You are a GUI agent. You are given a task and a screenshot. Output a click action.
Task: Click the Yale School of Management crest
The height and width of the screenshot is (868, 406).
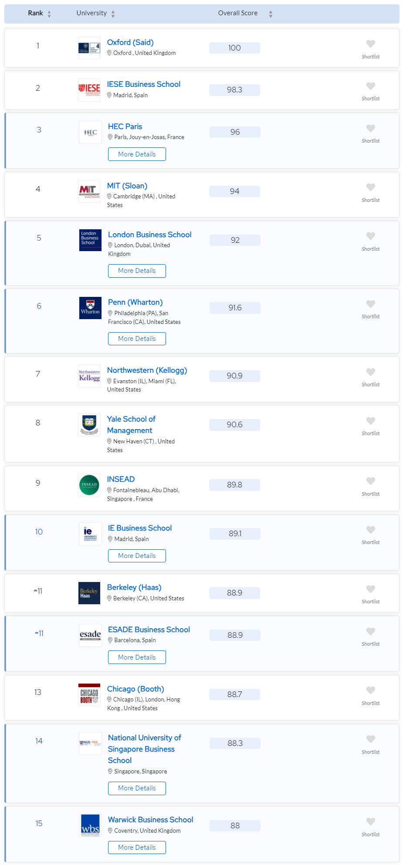pos(89,425)
